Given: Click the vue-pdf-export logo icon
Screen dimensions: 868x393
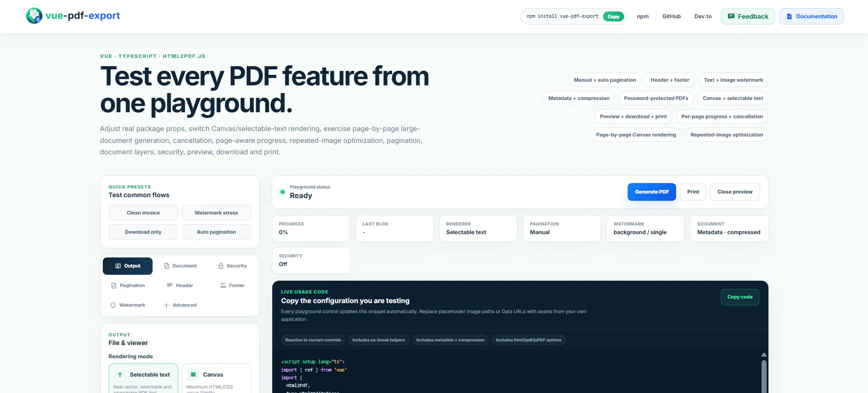Looking at the screenshot, I should click(34, 16).
